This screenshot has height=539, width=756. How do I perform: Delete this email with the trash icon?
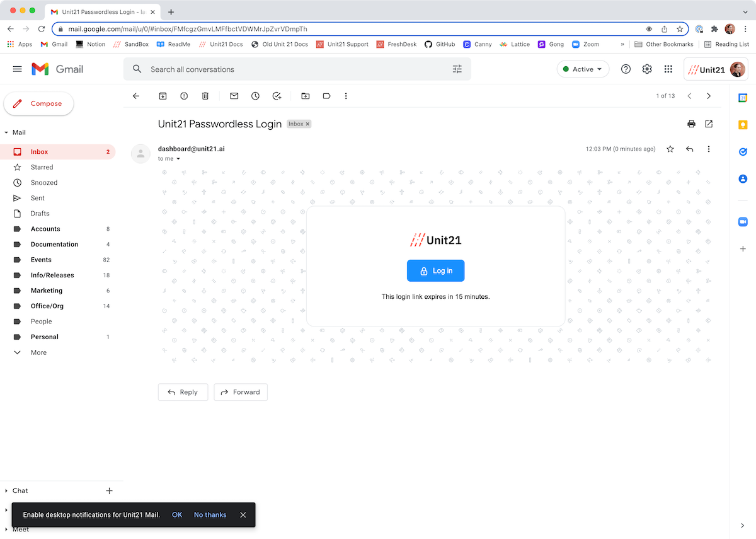point(205,96)
